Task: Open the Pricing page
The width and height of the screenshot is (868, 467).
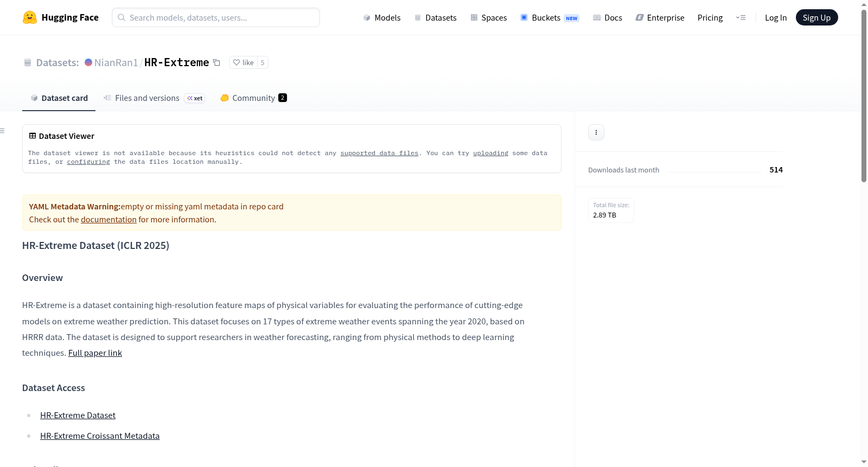Action: point(710,17)
